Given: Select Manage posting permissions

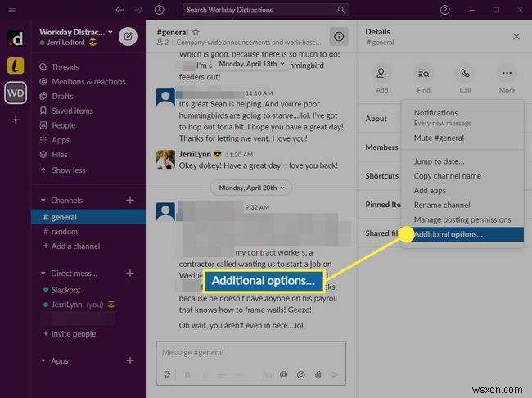Looking at the screenshot, I should click(462, 219).
